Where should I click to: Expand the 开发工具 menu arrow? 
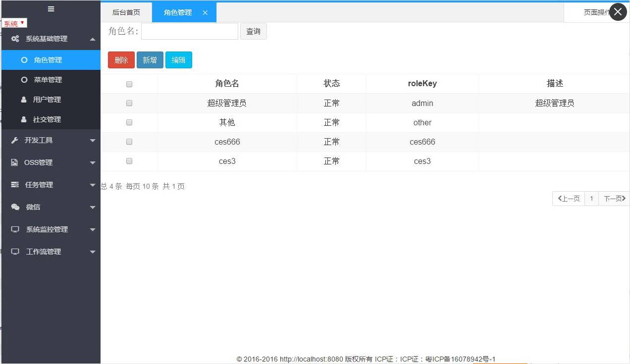[x=93, y=141]
